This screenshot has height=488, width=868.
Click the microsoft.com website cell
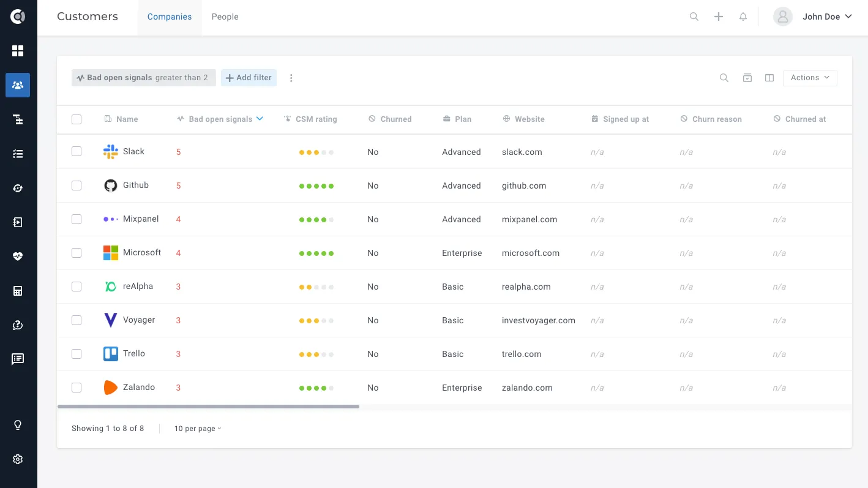pyautogui.click(x=531, y=253)
